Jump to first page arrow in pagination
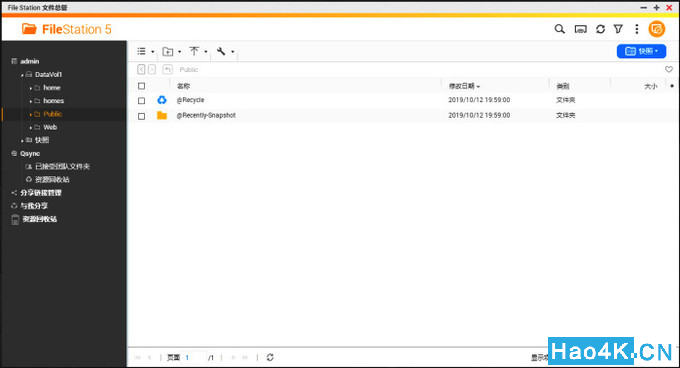 point(137,358)
